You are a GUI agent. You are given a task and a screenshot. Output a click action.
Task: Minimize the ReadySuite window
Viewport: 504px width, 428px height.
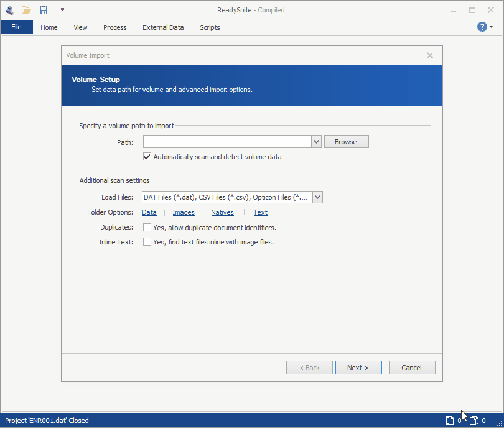pyautogui.click(x=453, y=11)
